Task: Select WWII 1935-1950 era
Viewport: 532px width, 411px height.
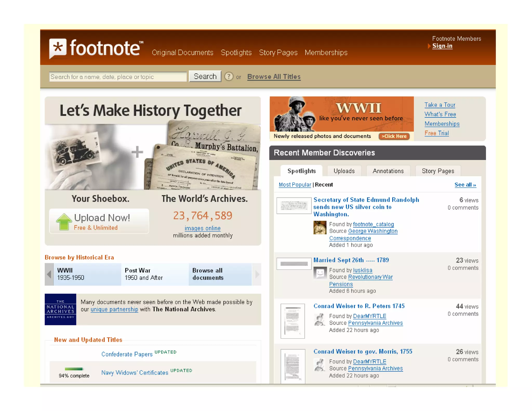Action: 87,274
